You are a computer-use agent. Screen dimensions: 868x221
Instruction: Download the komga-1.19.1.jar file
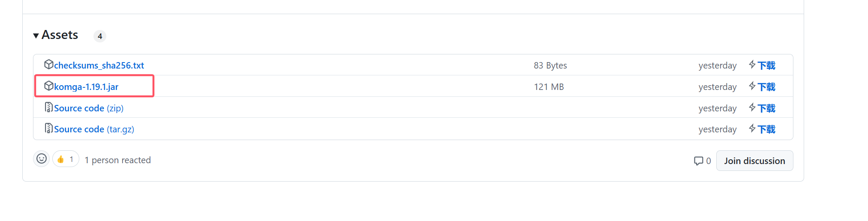coord(86,87)
